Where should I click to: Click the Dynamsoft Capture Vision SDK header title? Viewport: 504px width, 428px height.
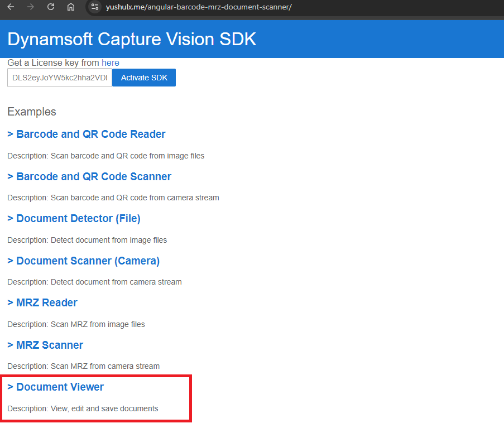click(x=132, y=39)
